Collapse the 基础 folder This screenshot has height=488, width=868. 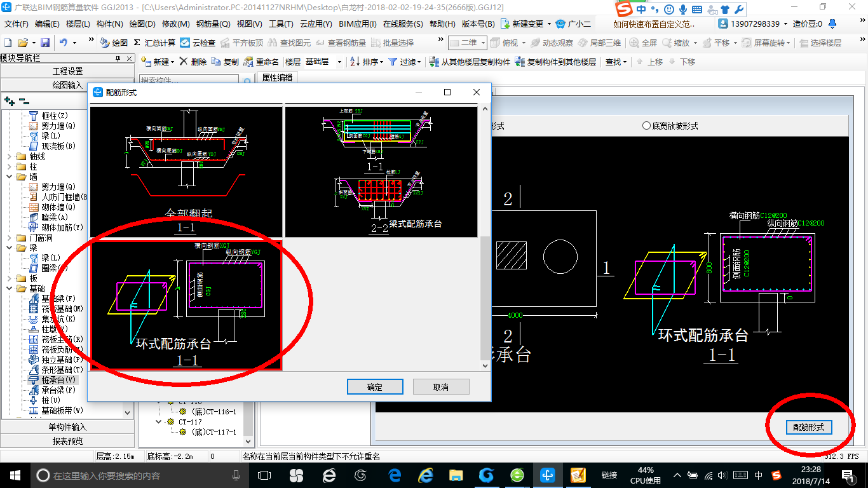click(x=9, y=288)
